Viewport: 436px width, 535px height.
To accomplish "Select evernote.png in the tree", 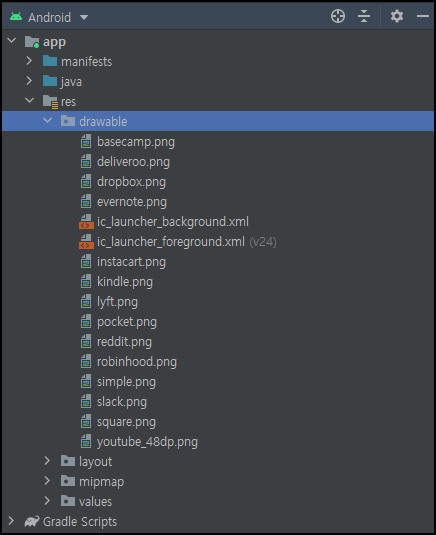I will [132, 202].
